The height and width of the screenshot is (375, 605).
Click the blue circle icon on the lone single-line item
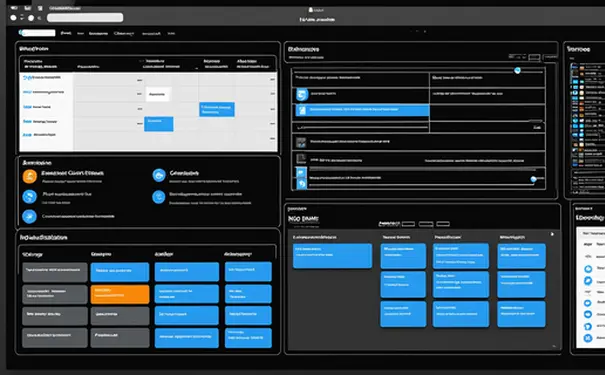pyautogui.click(x=29, y=216)
